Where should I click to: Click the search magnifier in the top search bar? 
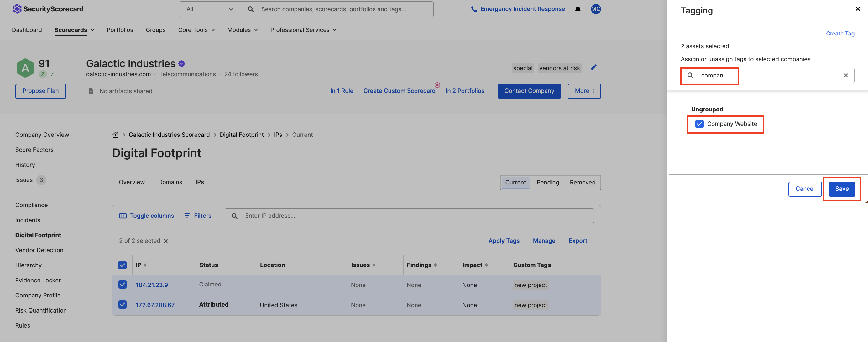[251, 9]
